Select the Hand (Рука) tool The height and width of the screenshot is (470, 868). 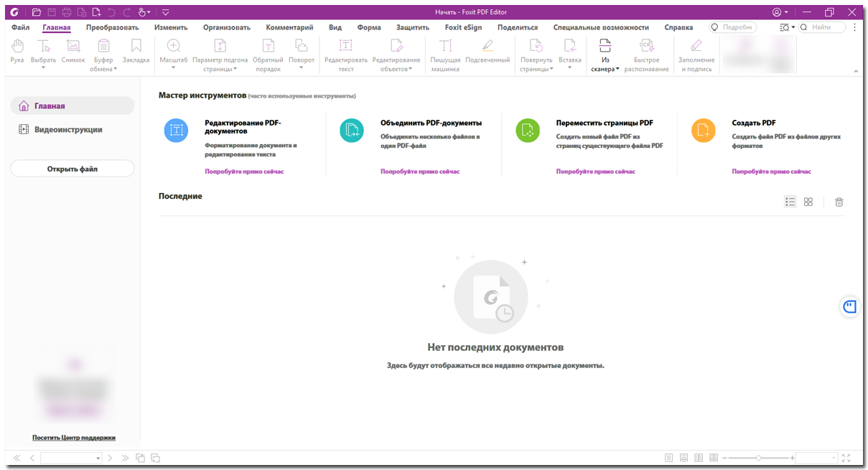tap(18, 48)
